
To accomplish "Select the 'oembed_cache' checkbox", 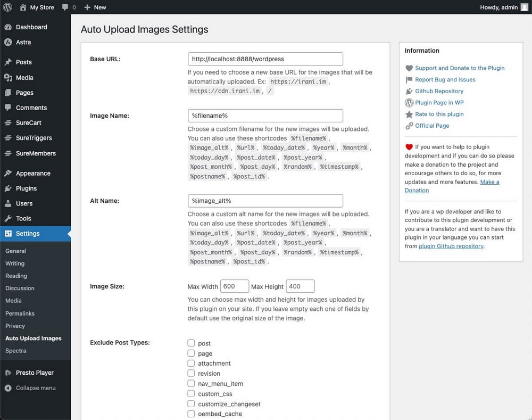I will pyautogui.click(x=191, y=414).
